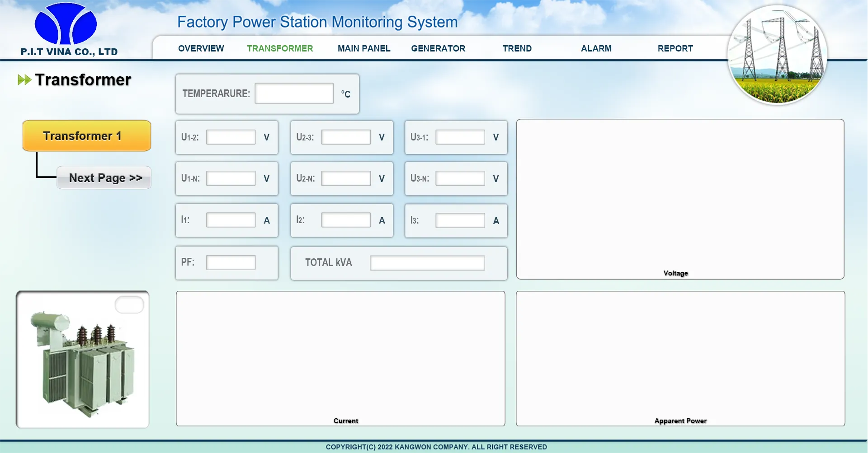Click the Apparent Power chart caption

(680, 421)
